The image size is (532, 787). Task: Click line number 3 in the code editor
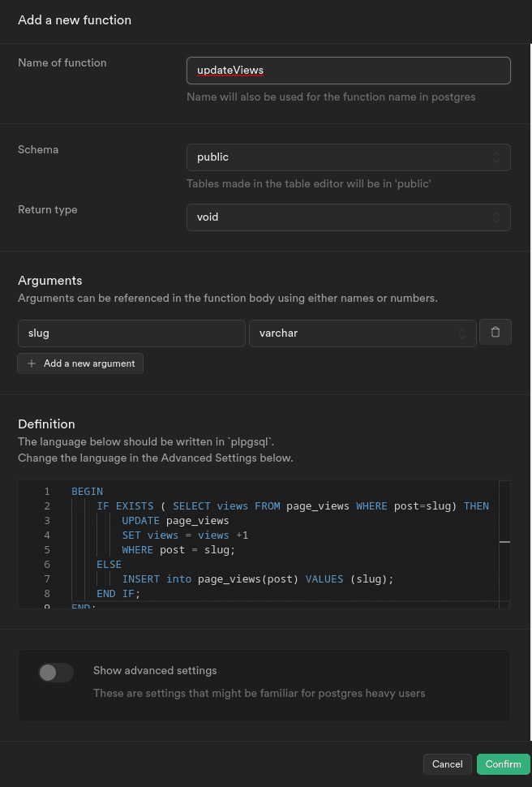47,520
